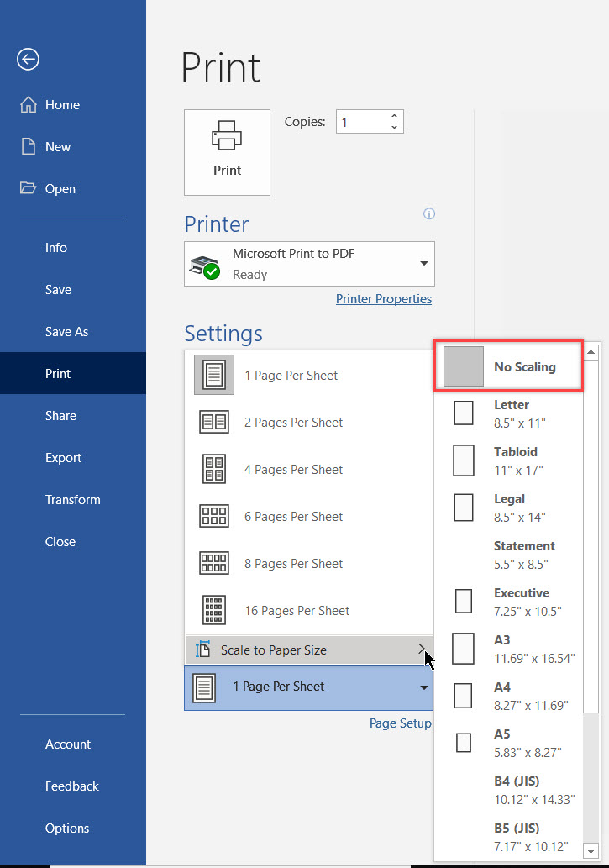Click the Home house icon
Image resolution: width=609 pixels, height=868 pixels.
click(29, 105)
